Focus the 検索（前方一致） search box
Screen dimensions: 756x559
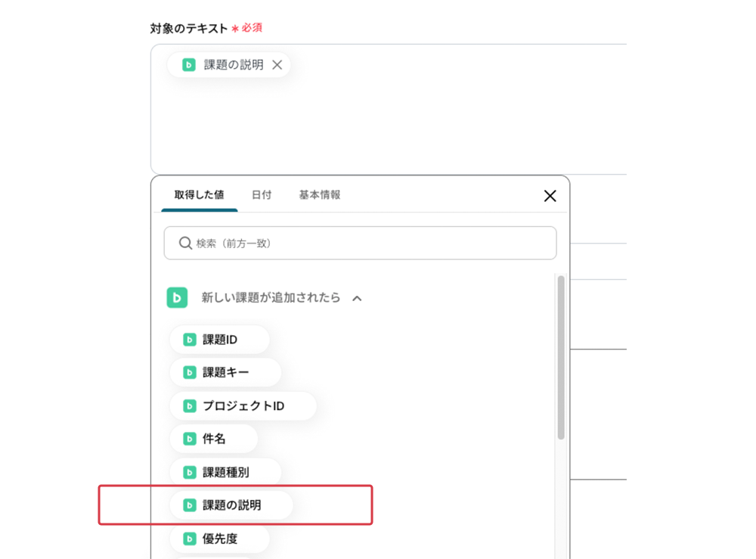[x=370, y=244]
